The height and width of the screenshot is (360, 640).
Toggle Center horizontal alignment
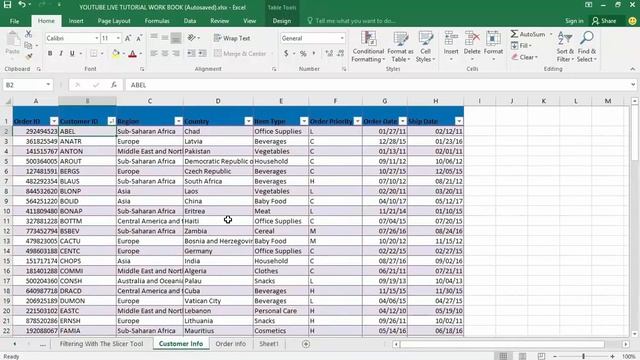(165, 53)
